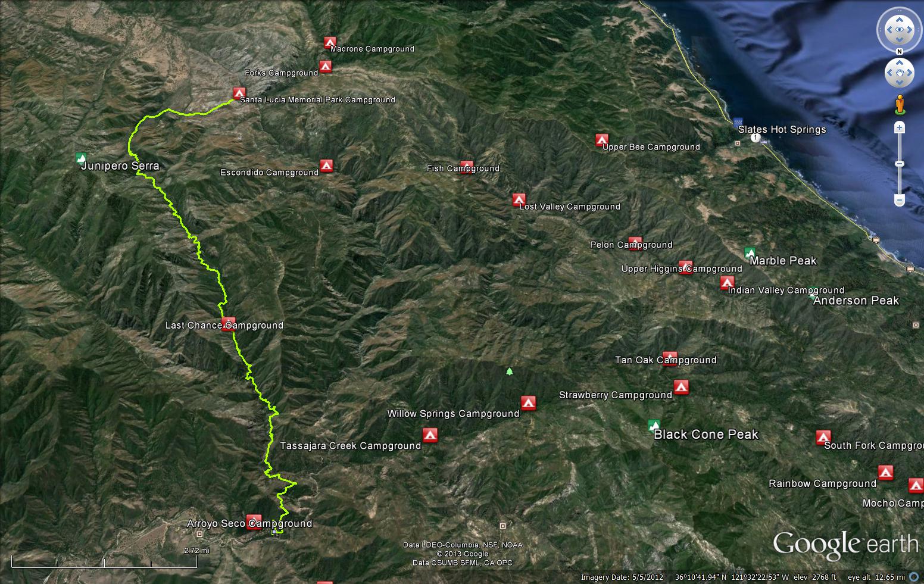Select the Willow Springs Campground marker

tap(528, 403)
